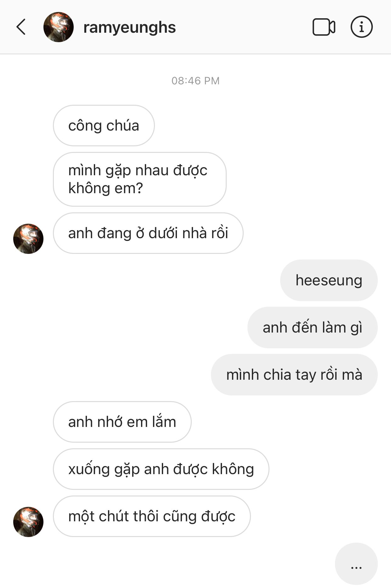Select the 'xuống gặp anh được không' message
The width and height of the screenshot is (391, 588).
tap(161, 469)
